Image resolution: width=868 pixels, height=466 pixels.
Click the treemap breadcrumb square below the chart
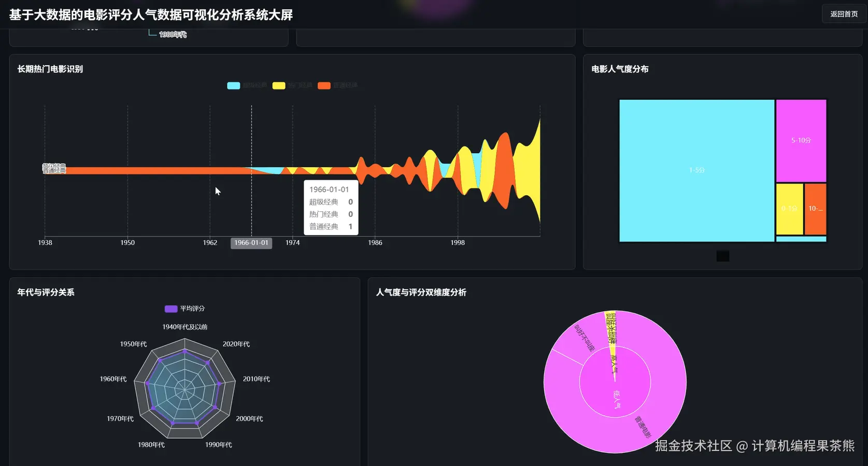click(x=722, y=255)
